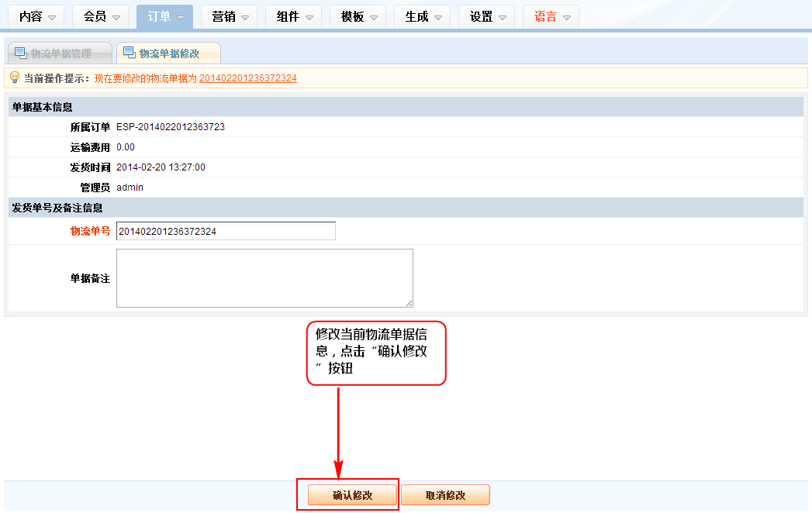Open the red 语言 menu

551,16
